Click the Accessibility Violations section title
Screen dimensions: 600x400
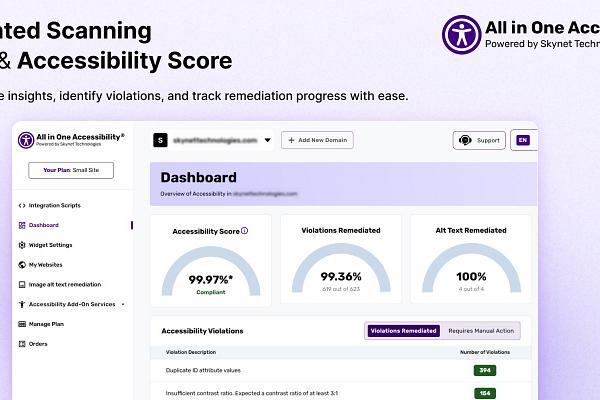pyautogui.click(x=202, y=331)
